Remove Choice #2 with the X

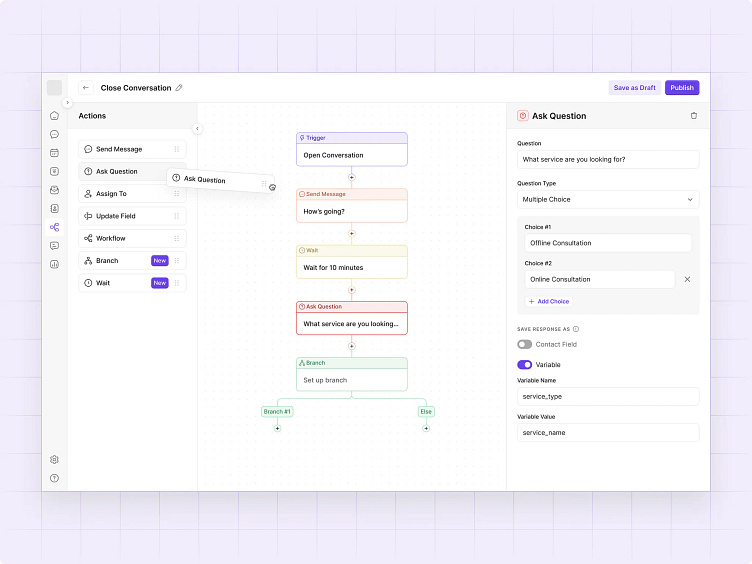(x=687, y=280)
